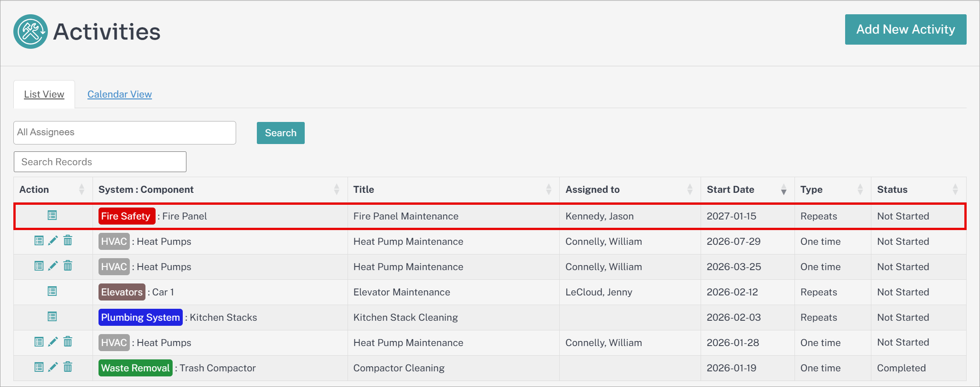View details of Compactor Cleaning activity

point(39,367)
